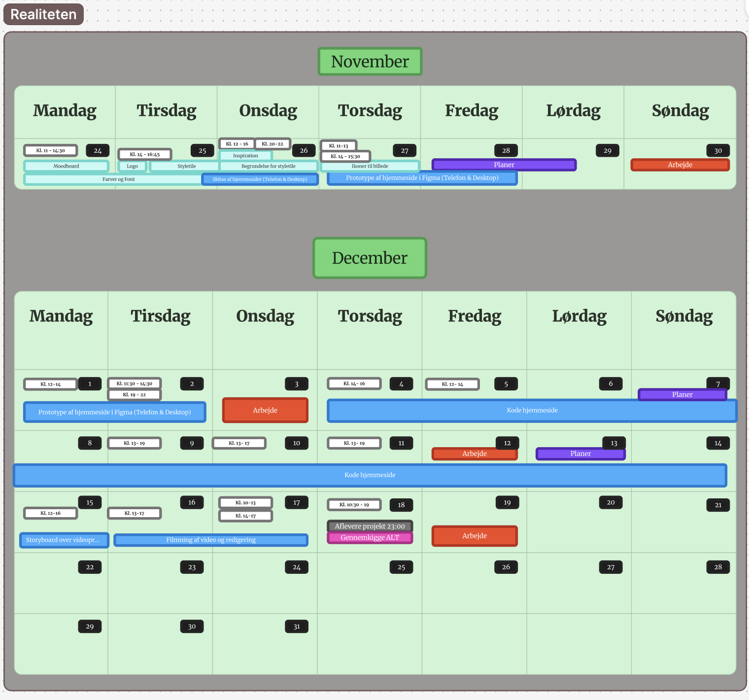The image size is (749, 700).
Task: Select the Begrundelse for styletile card
Action: tap(268, 166)
